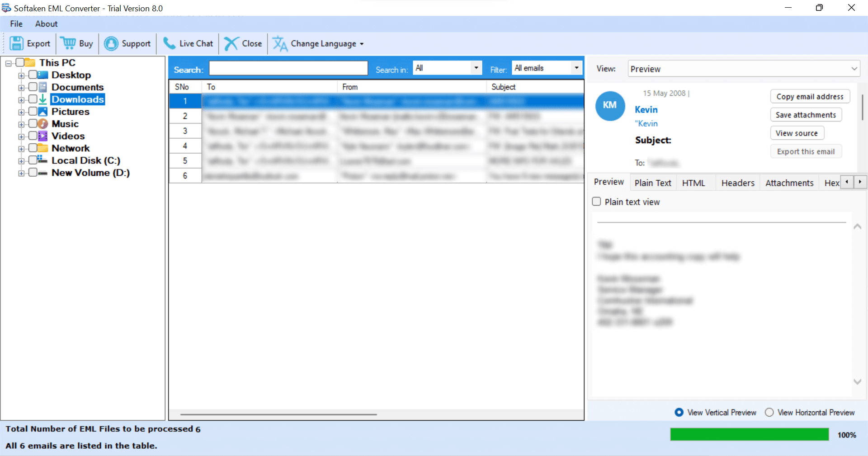Image resolution: width=868 pixels, height=456 pixels.
Task: Open the Search in dropdown
Action: pos(447,68)
